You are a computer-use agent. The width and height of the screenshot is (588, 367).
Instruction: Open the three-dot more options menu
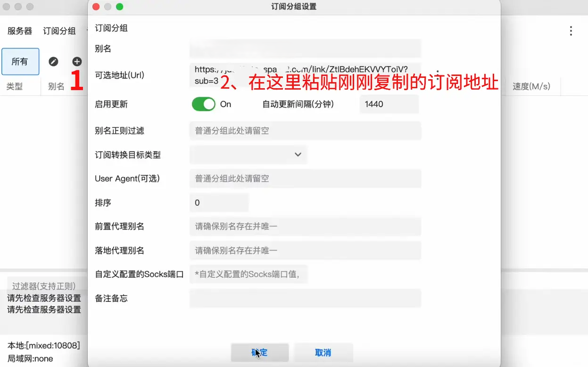[571, 31]
